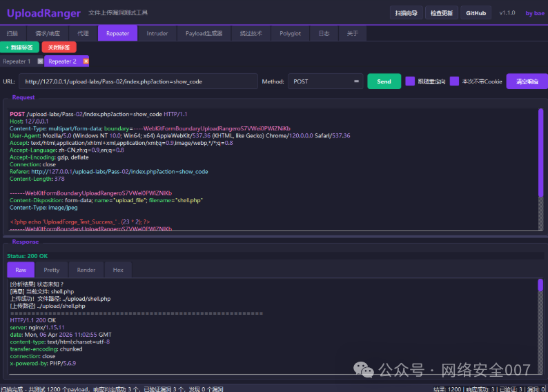Open the 扫描向导 scan wizard
This screenshot has height=392, width=548.
[x=406, y=13]
